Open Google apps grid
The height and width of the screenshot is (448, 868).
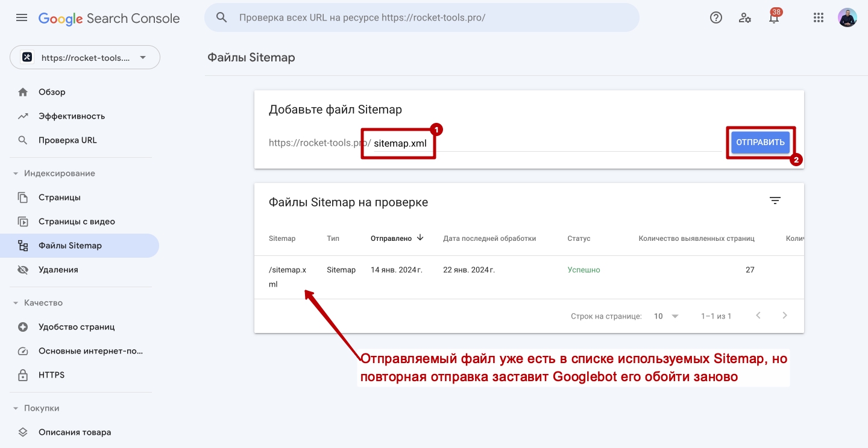[x=819, y=18]
